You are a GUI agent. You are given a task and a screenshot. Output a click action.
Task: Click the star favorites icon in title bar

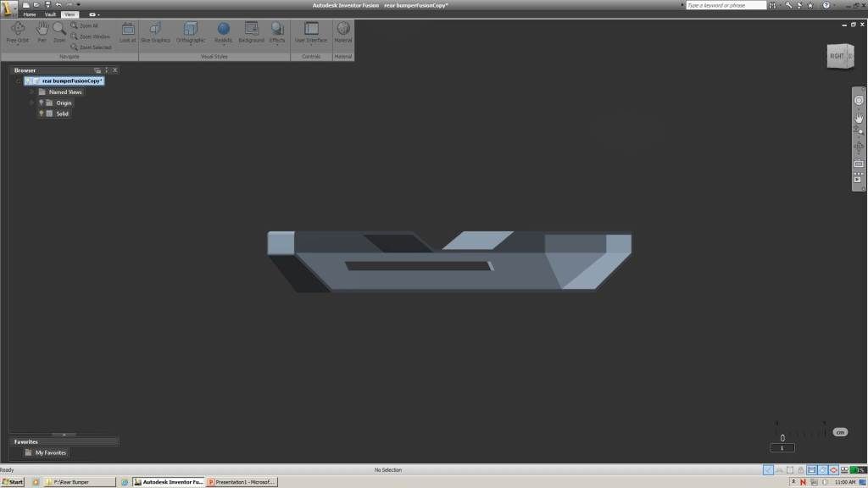coord(810,5)
